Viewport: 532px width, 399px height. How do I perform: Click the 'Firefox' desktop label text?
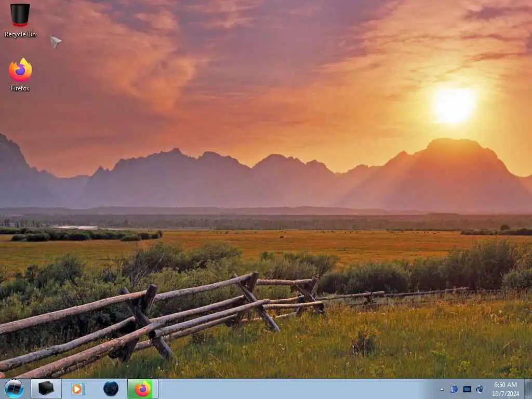coord(20,88)
